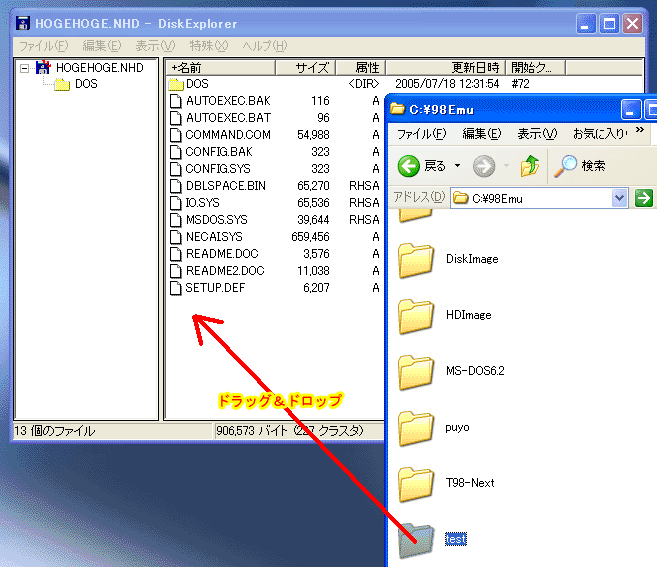Select the README2.DOC file icon

click(176, 271)
